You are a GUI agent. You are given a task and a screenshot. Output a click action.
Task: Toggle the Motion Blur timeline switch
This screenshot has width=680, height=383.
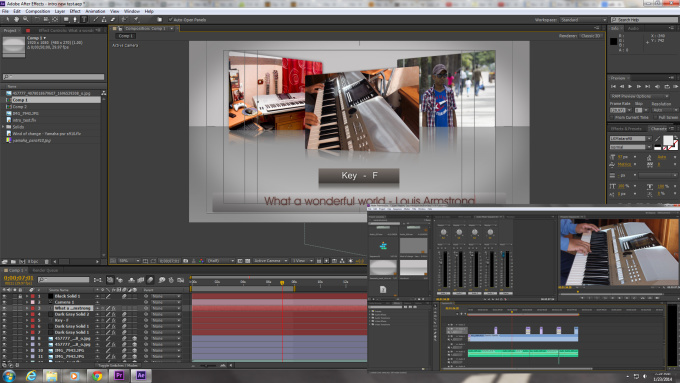click(x=150, y=280)
